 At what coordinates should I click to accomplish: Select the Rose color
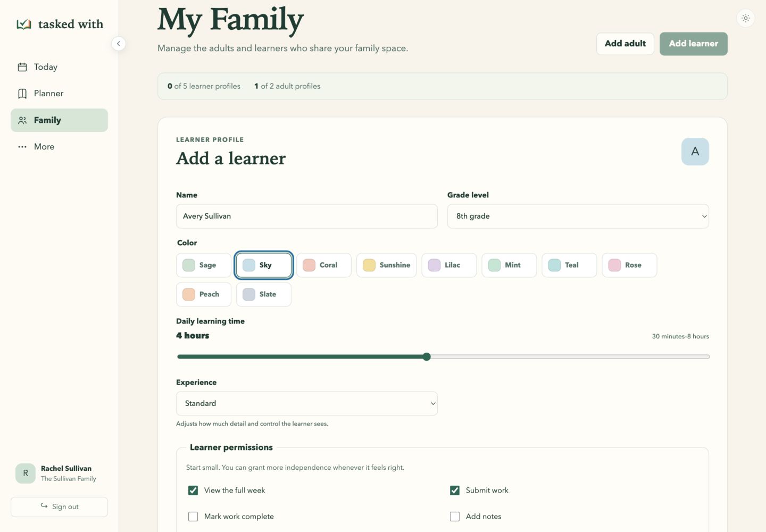[630, 265]
